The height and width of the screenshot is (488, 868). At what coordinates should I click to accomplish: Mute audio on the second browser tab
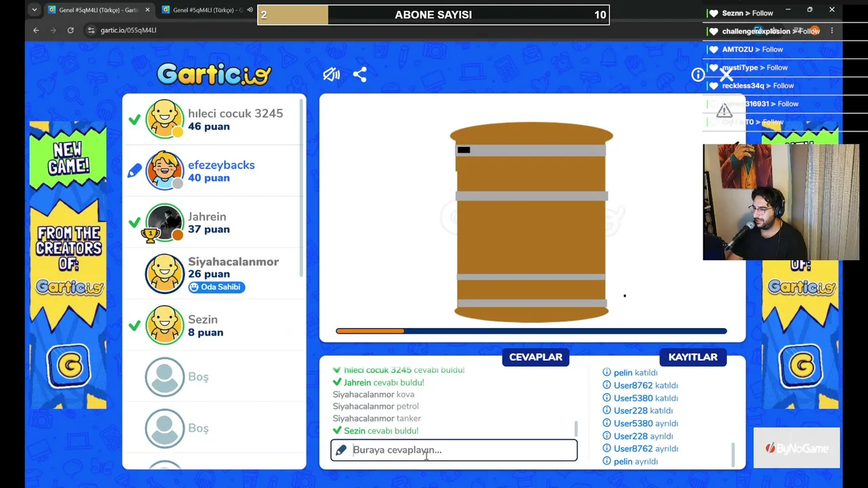coord(250,10)
